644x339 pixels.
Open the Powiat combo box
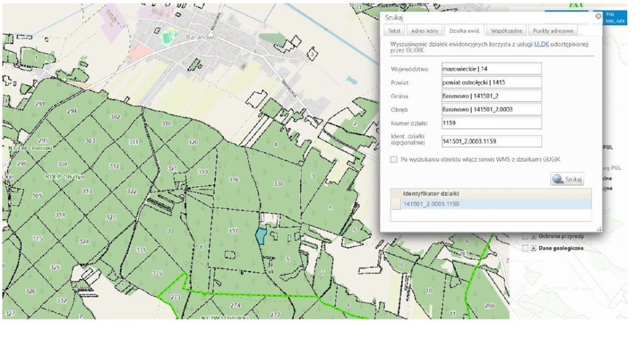[x=491, y=82]
